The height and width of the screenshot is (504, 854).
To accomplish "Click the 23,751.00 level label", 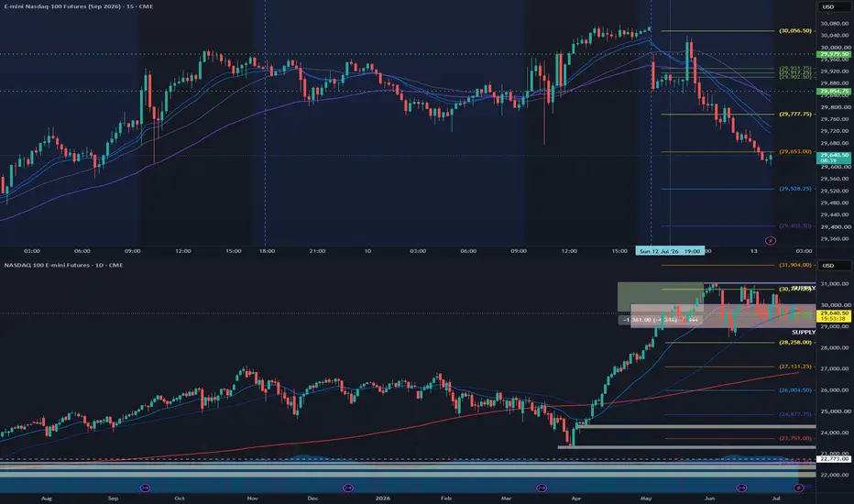I will 795,438.
